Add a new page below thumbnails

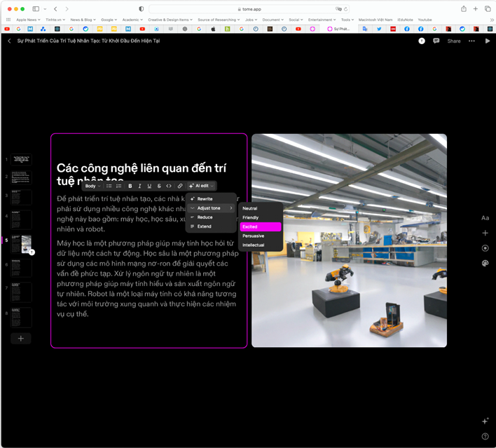(21, 339)
